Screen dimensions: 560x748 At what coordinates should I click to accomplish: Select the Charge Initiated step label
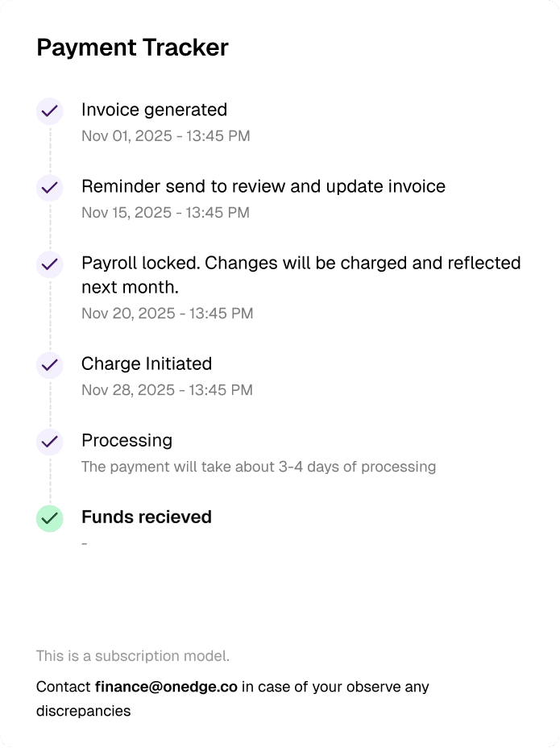click(x=147, y=364)
